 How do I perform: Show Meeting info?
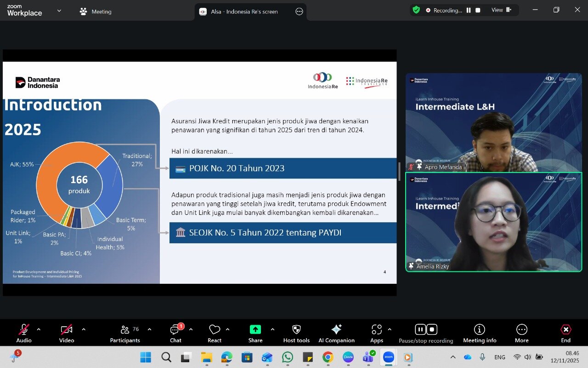pyautogui.click(x=480, y=333)
